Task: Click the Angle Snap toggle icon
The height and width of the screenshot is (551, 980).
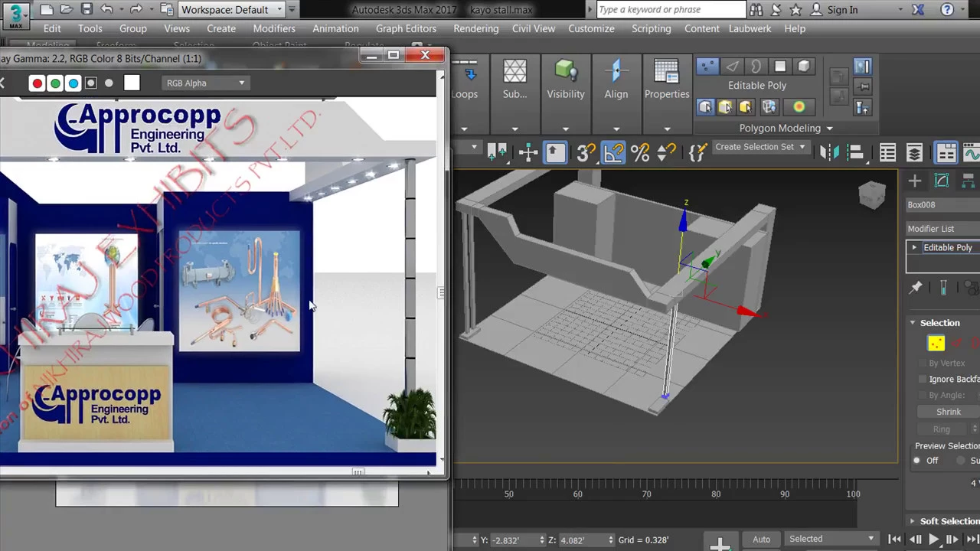Action: 612,153
